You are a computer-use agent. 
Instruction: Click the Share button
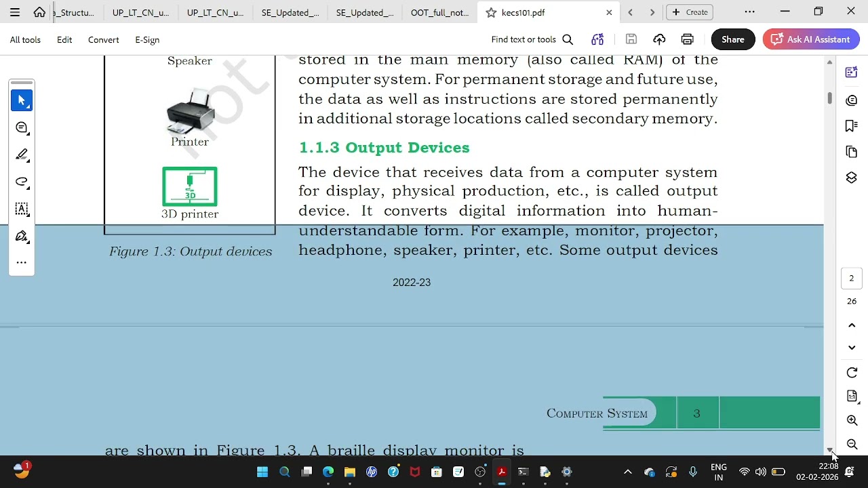733,39
